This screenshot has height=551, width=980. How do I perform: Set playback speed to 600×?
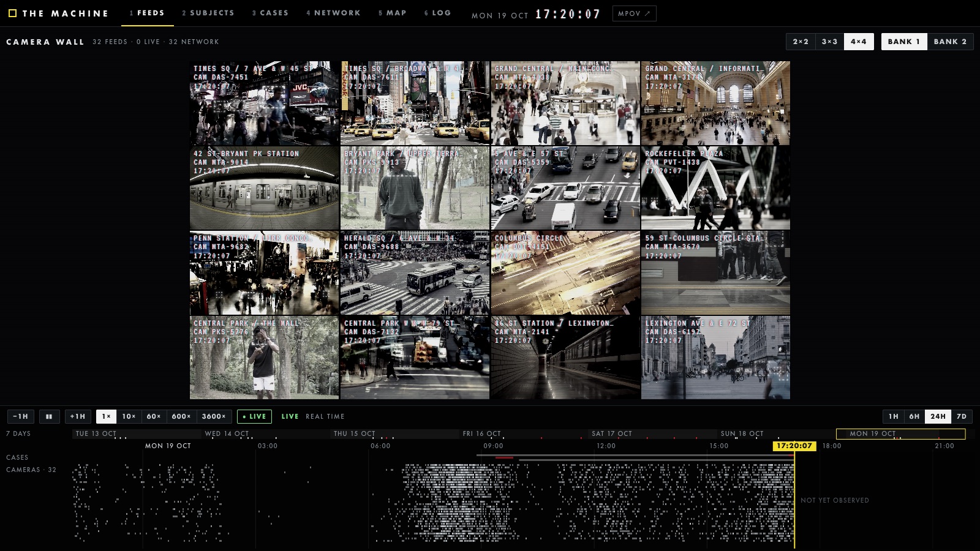click(x=181, y=416)
